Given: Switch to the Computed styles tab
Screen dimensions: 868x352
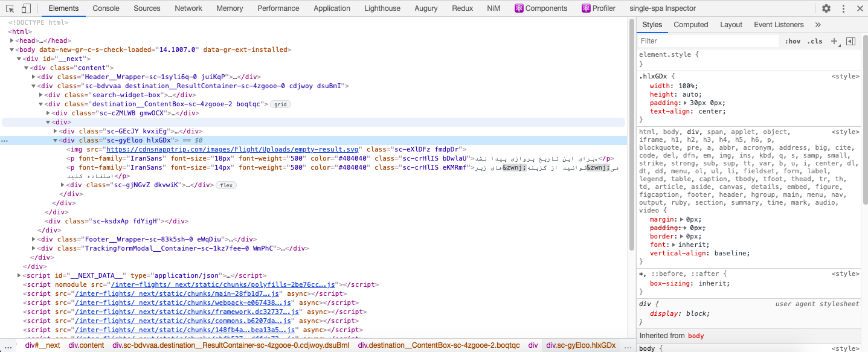Looking at the screenshot, I should [x=691, y=25].
